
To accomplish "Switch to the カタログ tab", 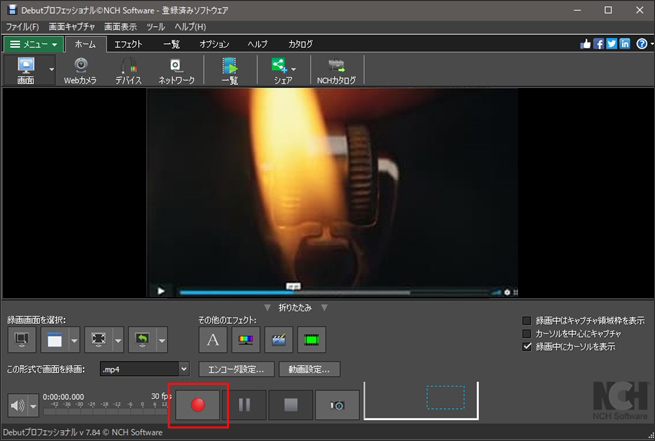I will click(x=300, y=44).
